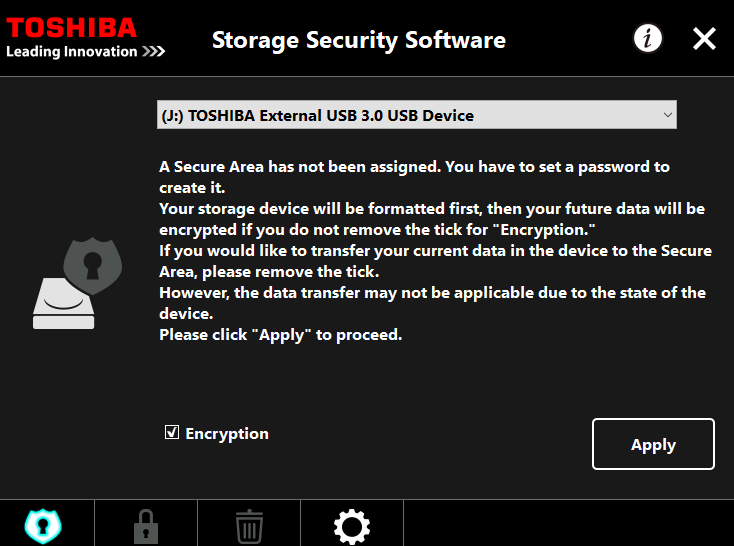Image resolution: width=734 pixels, height=546 pixels.
Task: Open the TOSHIBA External USB 3.0 device list
Action: point(417,115)
